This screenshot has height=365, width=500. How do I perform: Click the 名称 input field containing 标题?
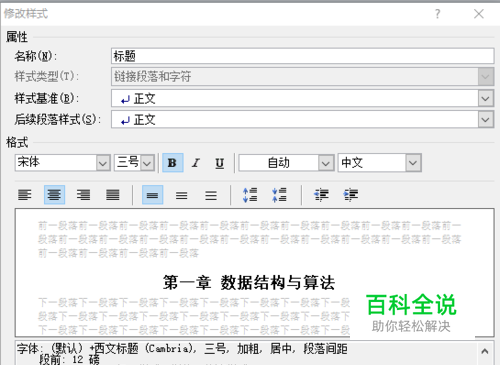[x=302, y=56]
